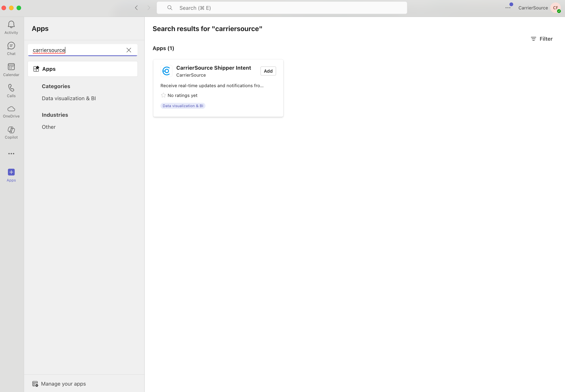Viewport: 565px width, 392px height.
Task: Open the Calendar app
Action: tap(11, 70)
